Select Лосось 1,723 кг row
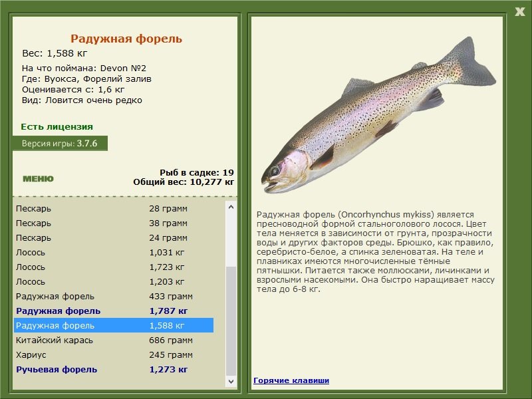The image size is (532, 399). (x=113, y=267)
